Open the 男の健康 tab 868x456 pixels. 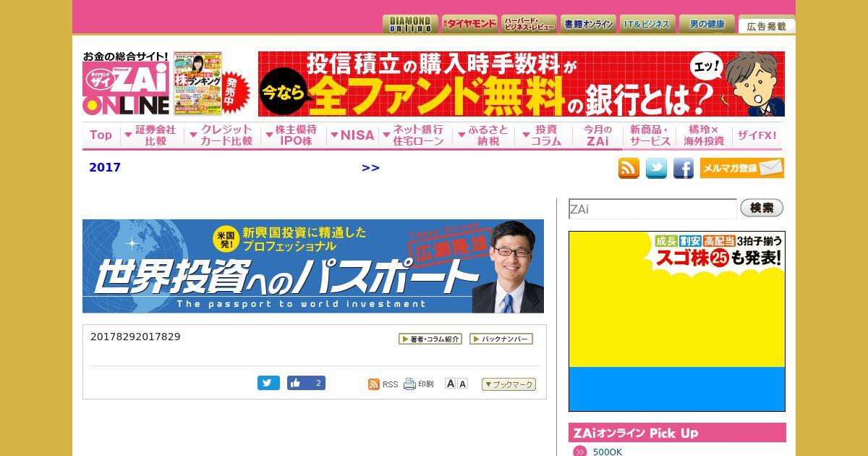(707, 24)
